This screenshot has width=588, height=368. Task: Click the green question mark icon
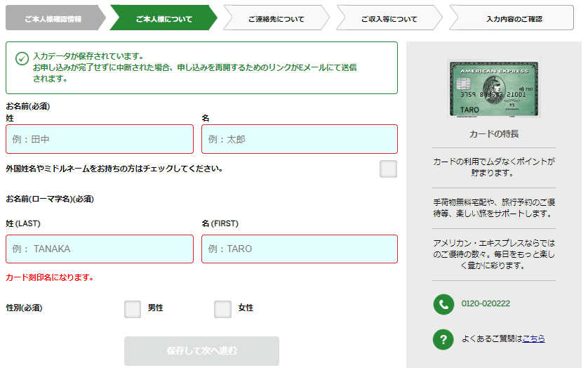pyautogui.click(x=443, y=339)
